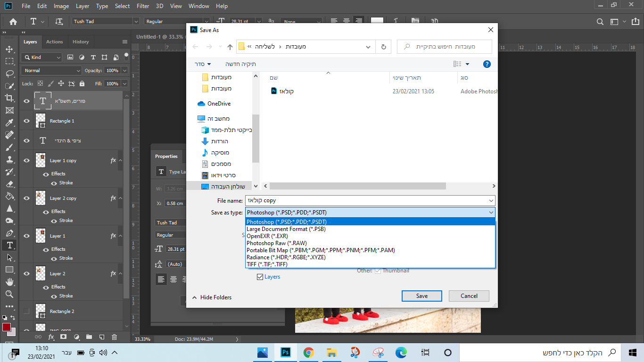This screenshot has height=362, width=644.
Task: Hide the Rectangle 1 layer
Action: coord(26,121)
